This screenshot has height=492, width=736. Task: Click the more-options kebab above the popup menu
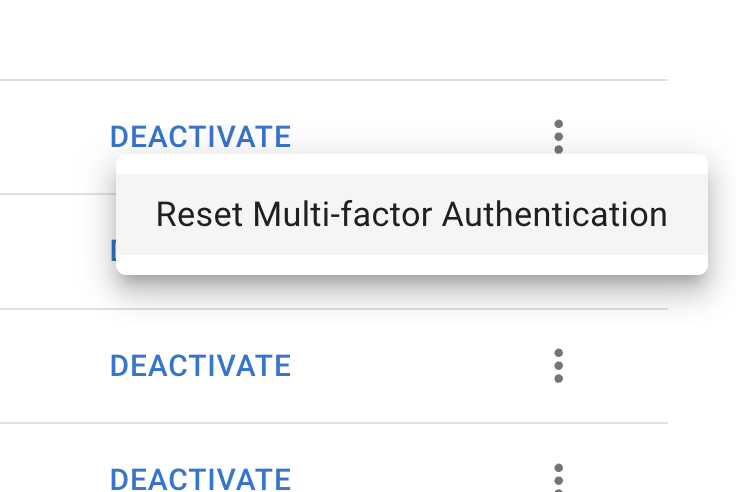558,137
